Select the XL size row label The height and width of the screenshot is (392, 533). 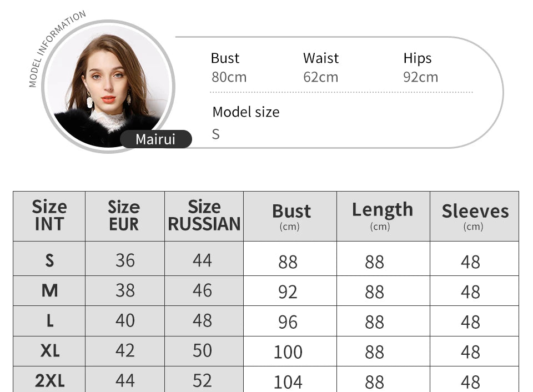pyautogui.click(x=49, y=350)
